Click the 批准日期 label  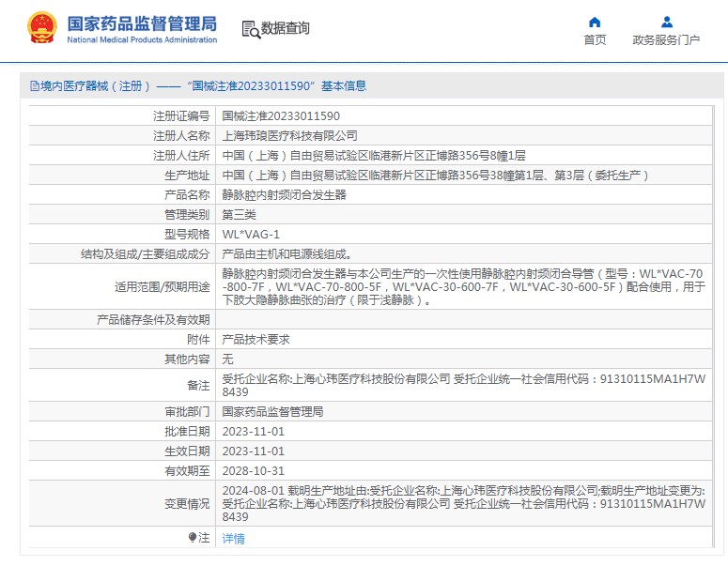tap(187, 432)
